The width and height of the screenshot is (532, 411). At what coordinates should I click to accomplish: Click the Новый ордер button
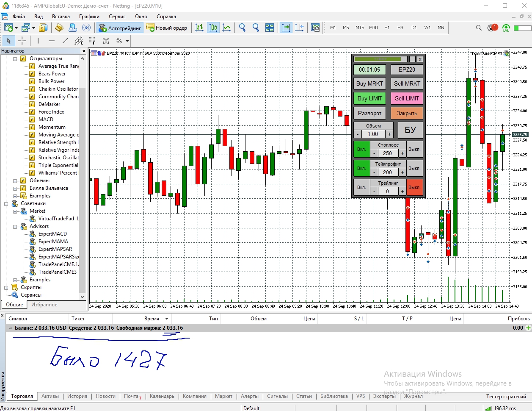167,28
